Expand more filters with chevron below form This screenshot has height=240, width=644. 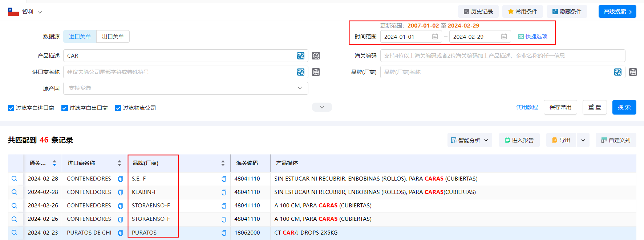[x=322, y=107]
